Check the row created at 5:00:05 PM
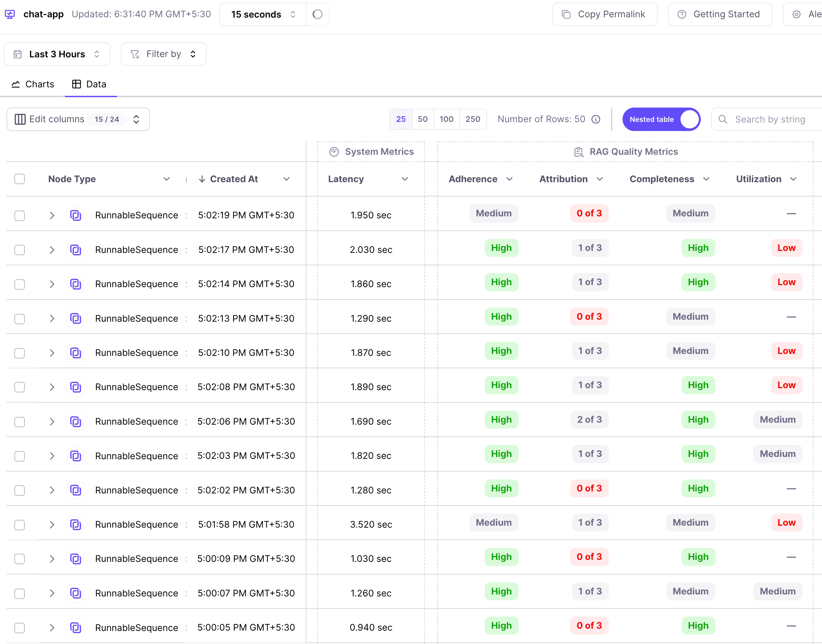The width and height of the screenshot is (822, 644). pyautogui.click(x=20, y=628)
